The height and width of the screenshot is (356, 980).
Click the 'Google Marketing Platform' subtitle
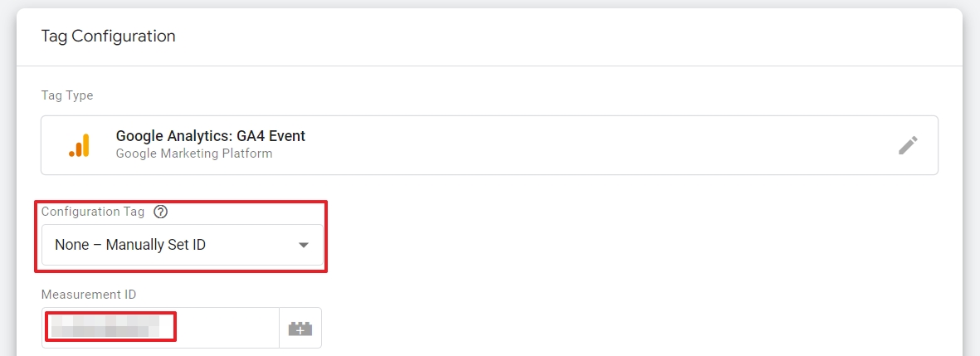coord(193,153)
